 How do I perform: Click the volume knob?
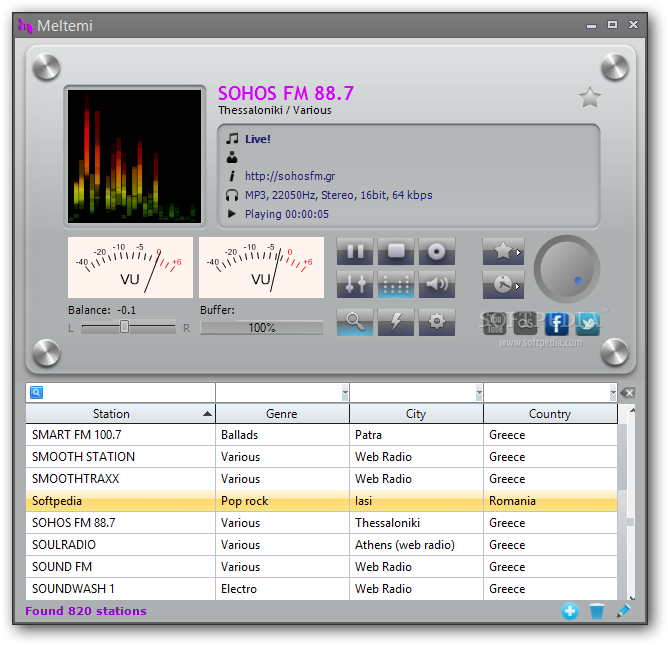(x=567, y=269)
